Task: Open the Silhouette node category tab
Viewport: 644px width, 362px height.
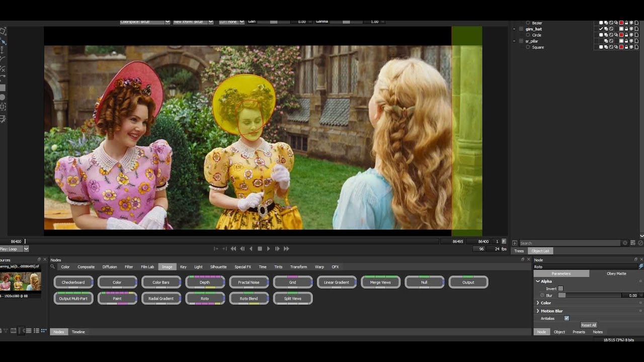Action: pyautogui.click(x=218, y=267)
